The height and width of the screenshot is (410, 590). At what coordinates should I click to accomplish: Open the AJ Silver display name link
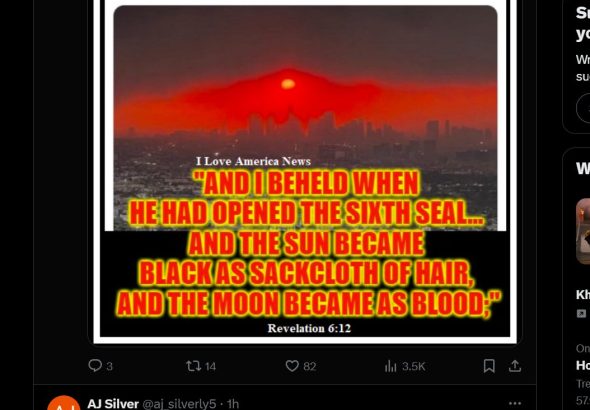click(113, 404)
